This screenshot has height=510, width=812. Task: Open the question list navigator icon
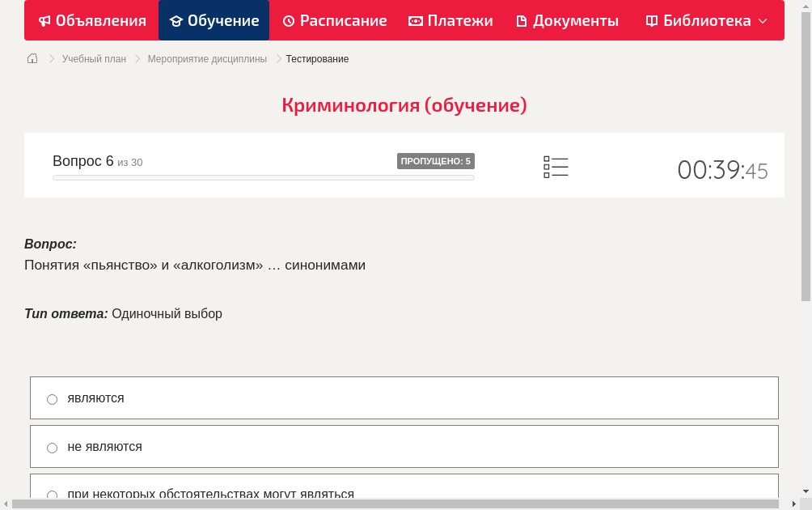point(556,166)
